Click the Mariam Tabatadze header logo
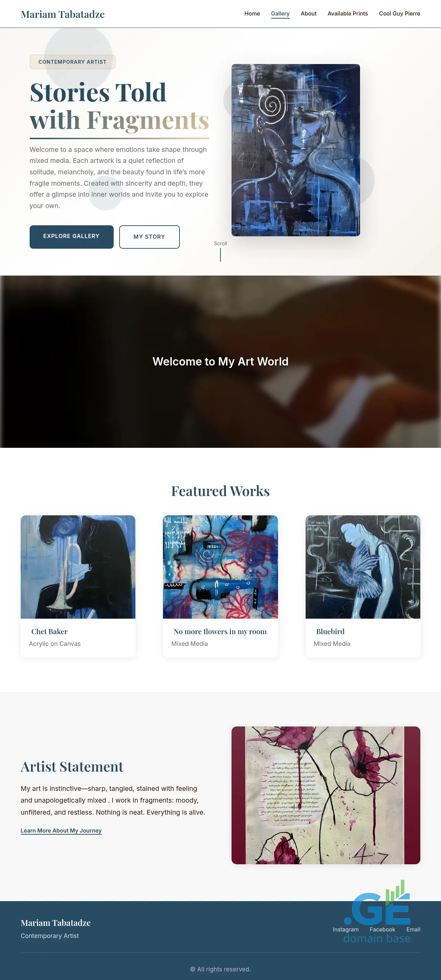The image size is (441, 980). pyautogui.click(x=63, y=14)
